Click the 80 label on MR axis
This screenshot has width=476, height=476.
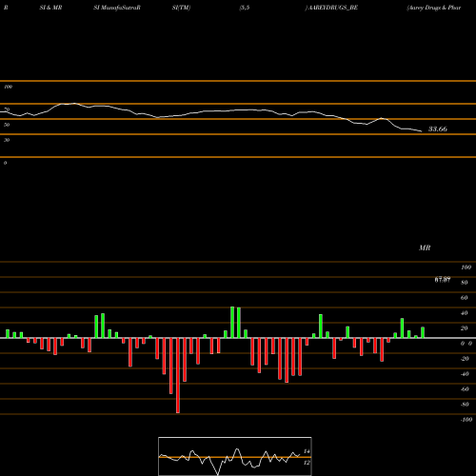tap(465, 283)
